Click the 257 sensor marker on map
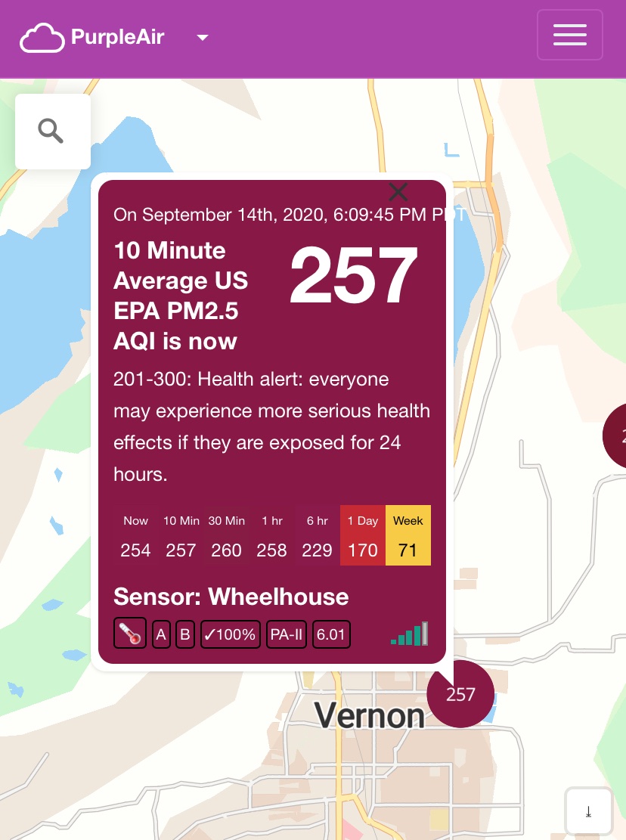Image resolution: width=626 pixels, height=840 pixels. pos(460,694)
